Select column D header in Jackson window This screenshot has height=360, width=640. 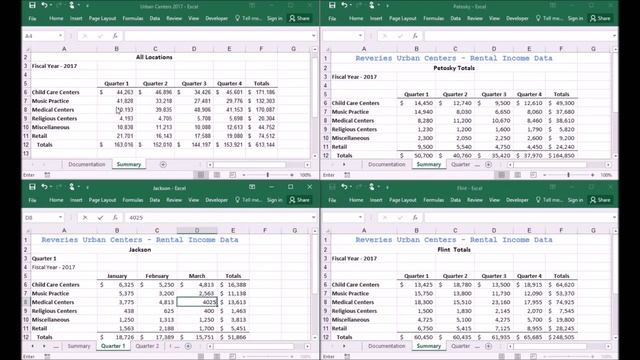(197, 231)
